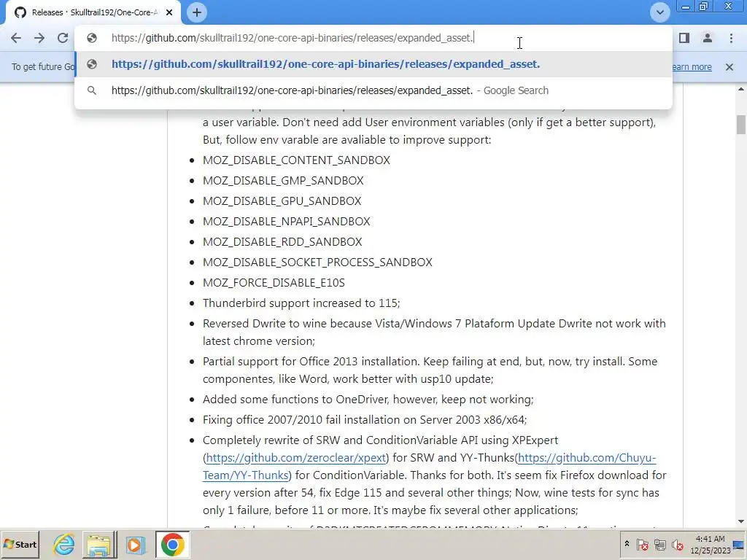
Task: Select the bold URL autocomplete suggestion
Action: [373, 64]
